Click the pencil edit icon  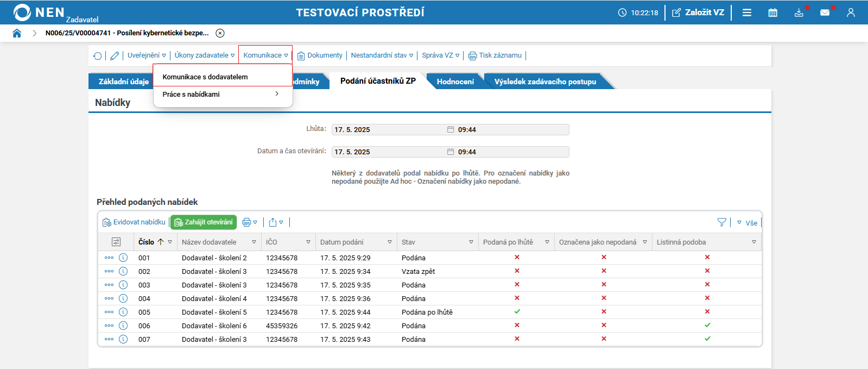tap(115, 55)
